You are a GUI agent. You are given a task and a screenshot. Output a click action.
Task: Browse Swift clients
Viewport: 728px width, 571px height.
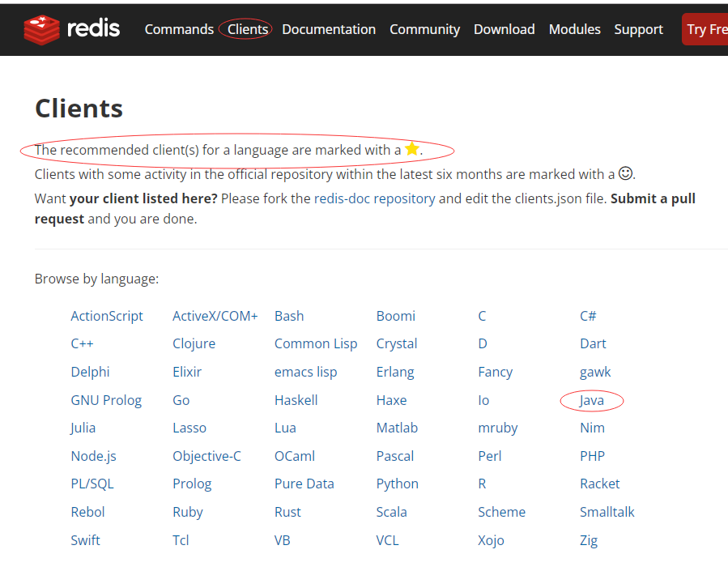pyautogui.click(x=85, y=541)
